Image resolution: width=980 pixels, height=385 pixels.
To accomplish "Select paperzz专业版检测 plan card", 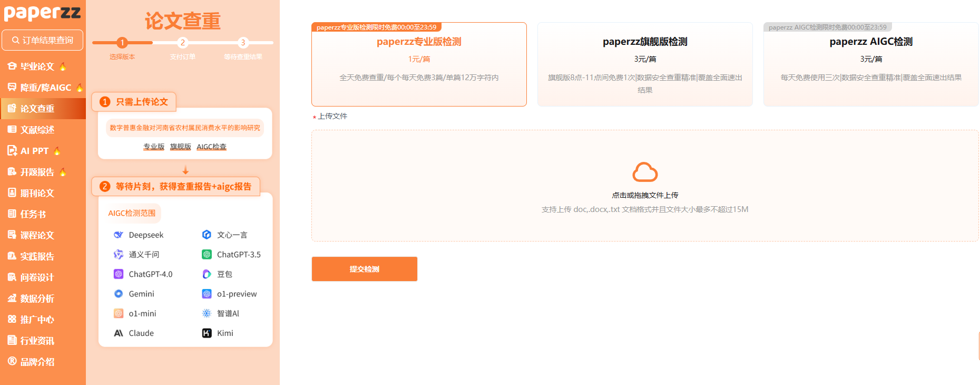I will click(x=419, y=64).
